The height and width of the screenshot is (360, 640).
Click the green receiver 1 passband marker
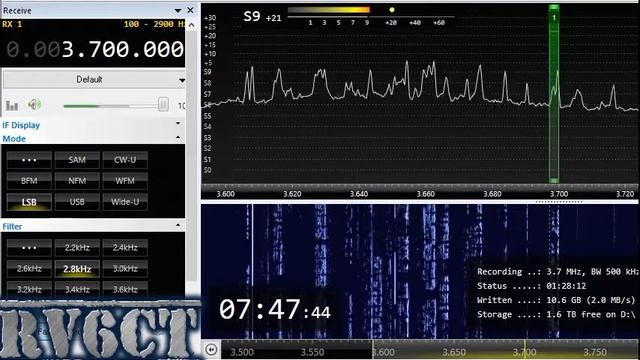[x=554, y=94]
